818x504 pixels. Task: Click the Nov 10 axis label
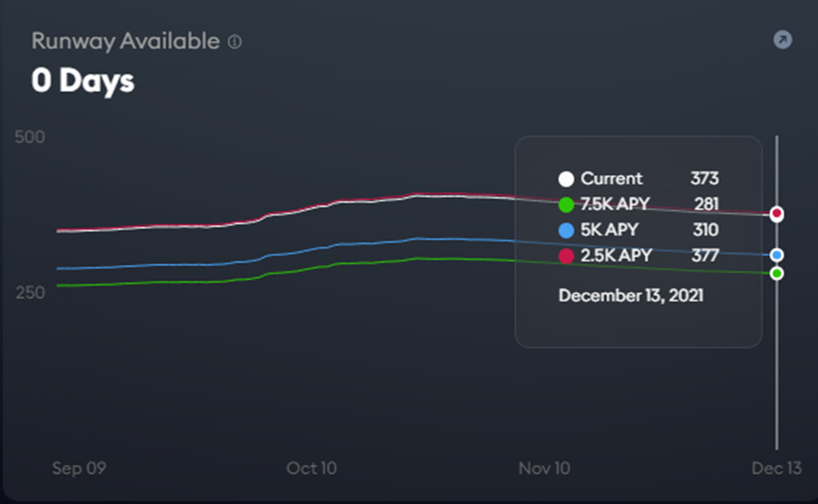click(544, 468)
